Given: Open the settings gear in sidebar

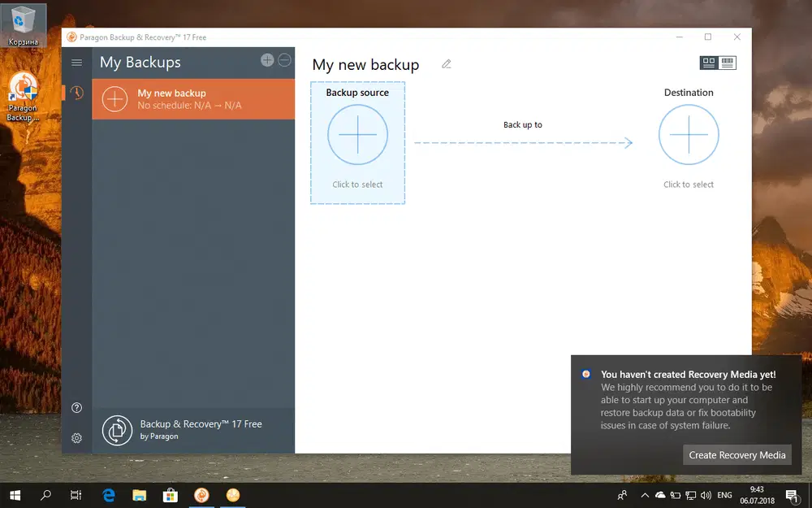Looking at the screenshot, I should (76, 438).
